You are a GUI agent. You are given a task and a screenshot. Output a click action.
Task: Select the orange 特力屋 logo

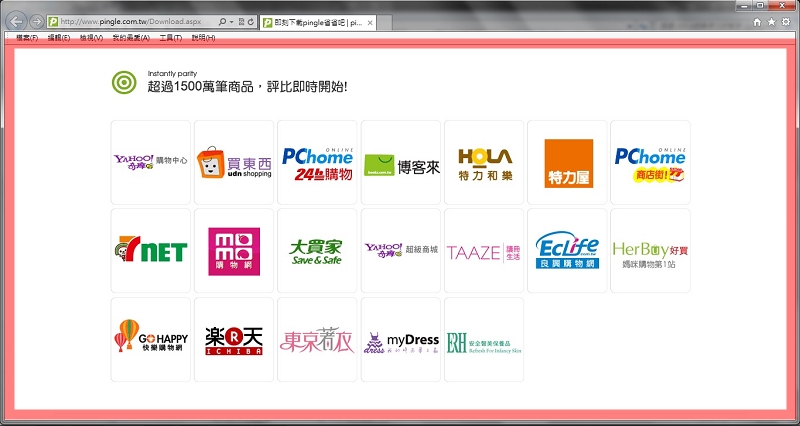567,162
